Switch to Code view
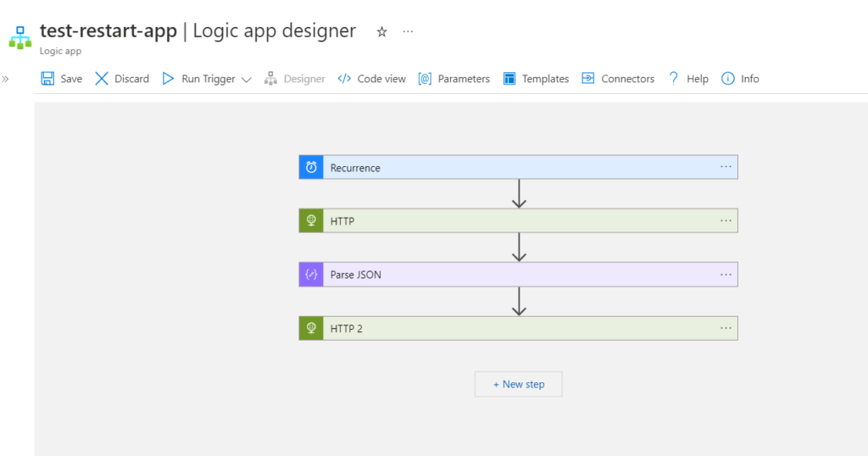 (x=381, y=79)
